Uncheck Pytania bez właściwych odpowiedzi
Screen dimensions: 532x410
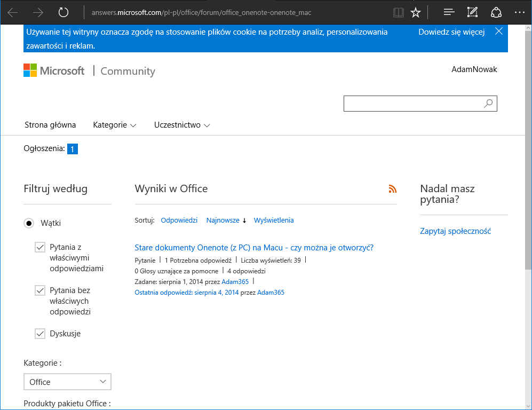click(40, 290)
